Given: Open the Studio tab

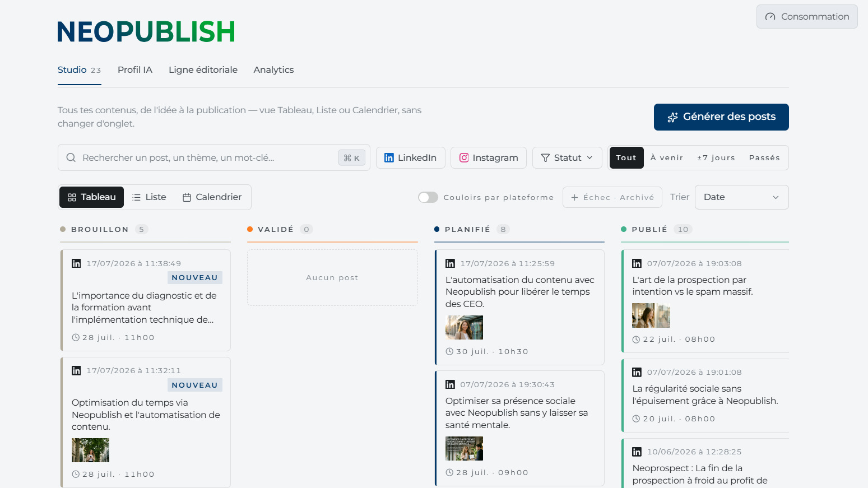Looking at the screenshot, I should (80, 70).
